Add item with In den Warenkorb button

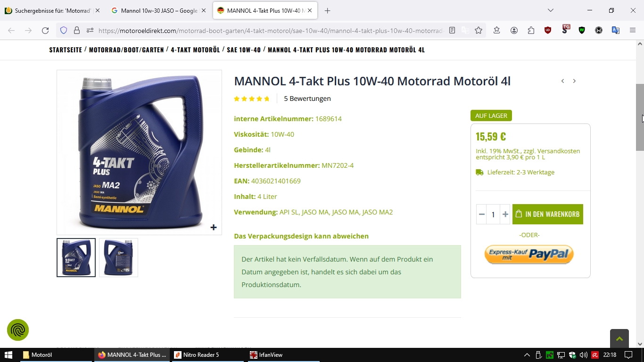pyautogui.click(x=548, y=214)
